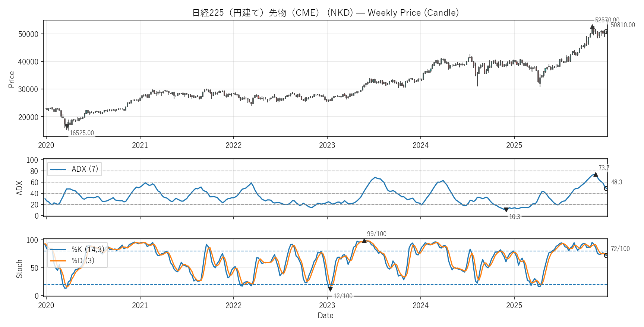Click the Stochastic high triangle marker at 99/100

(364, 241)
